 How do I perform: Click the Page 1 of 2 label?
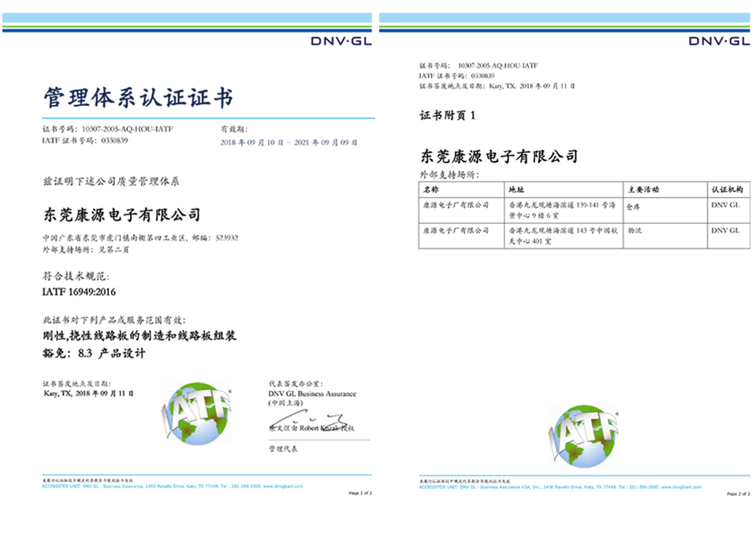coord(360,493)
